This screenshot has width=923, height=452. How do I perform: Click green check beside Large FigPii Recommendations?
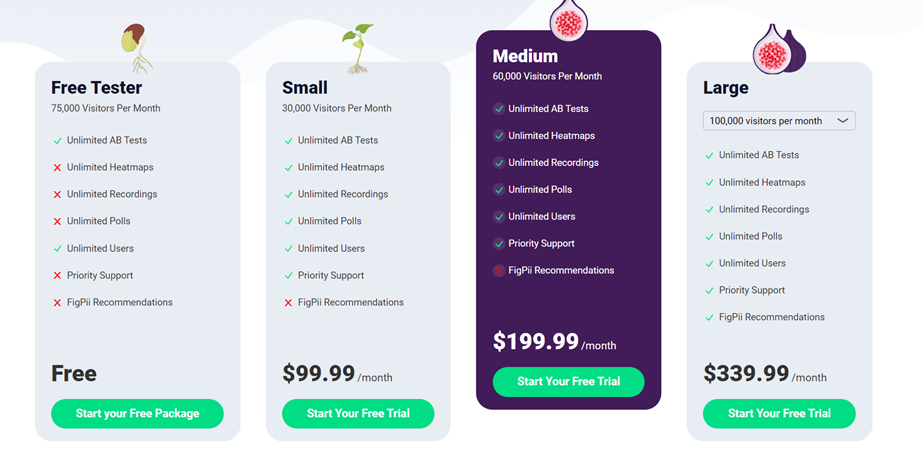point(709,318)
